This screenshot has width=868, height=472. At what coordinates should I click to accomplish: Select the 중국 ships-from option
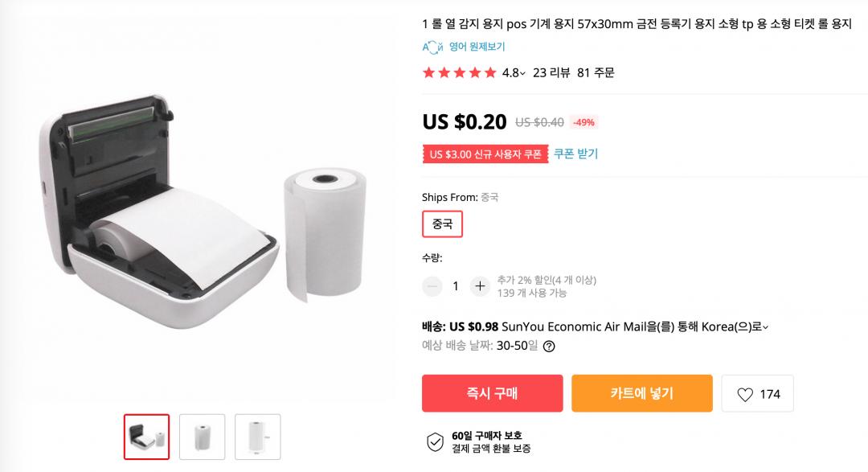point(442,224)
